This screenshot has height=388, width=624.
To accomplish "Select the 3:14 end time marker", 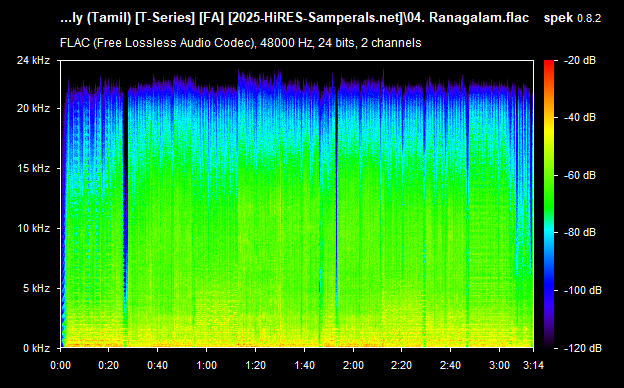I will pos(533,365).
